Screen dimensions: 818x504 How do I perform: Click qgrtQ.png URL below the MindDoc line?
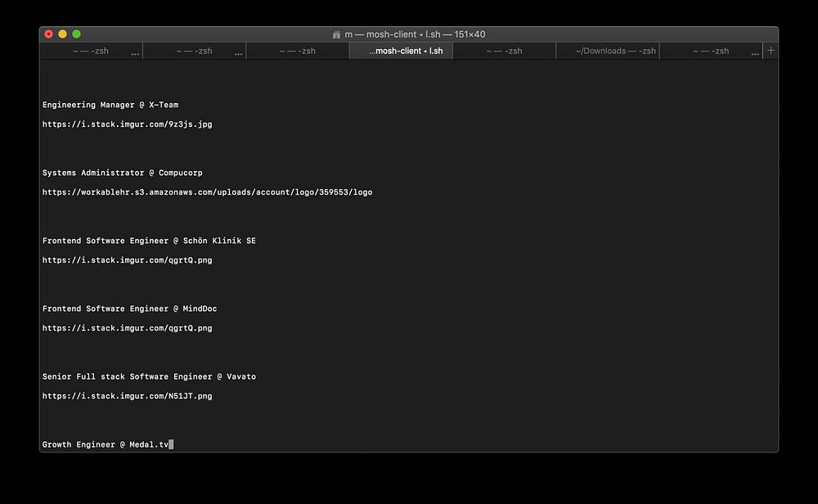(x=128, y=327)
